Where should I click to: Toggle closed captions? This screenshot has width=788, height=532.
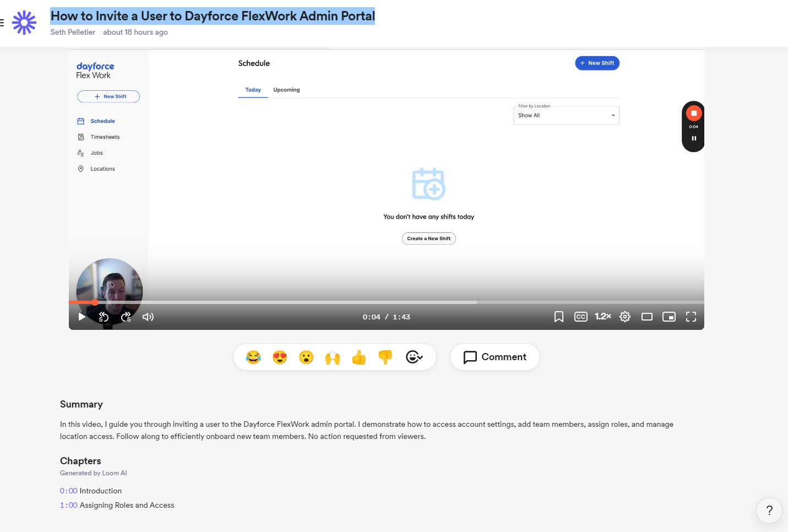coord(581,317)
